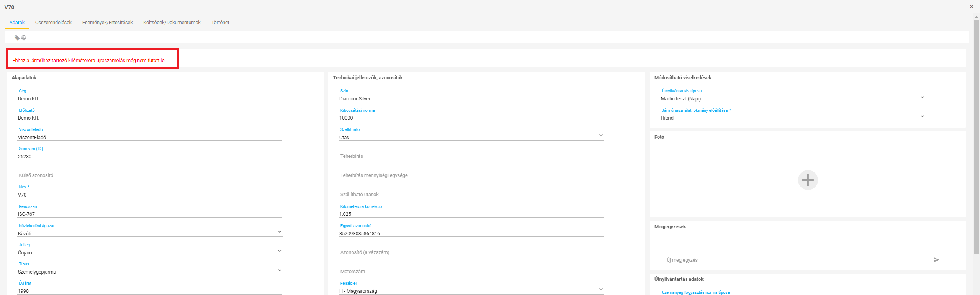
Task: Click the Külső azonosító input field
Action: click(x=150, y=175)
